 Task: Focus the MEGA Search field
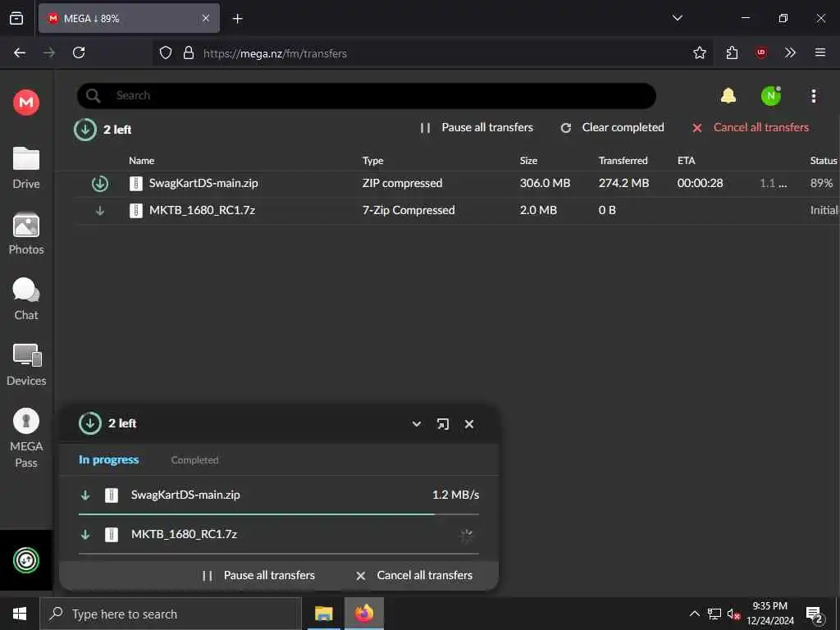(367, 96)
